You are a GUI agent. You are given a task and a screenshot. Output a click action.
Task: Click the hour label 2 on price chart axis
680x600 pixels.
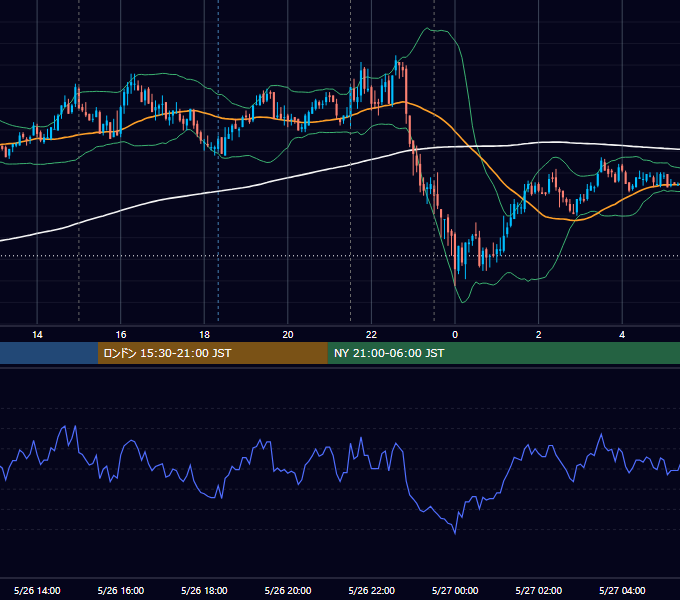point(539,335)
